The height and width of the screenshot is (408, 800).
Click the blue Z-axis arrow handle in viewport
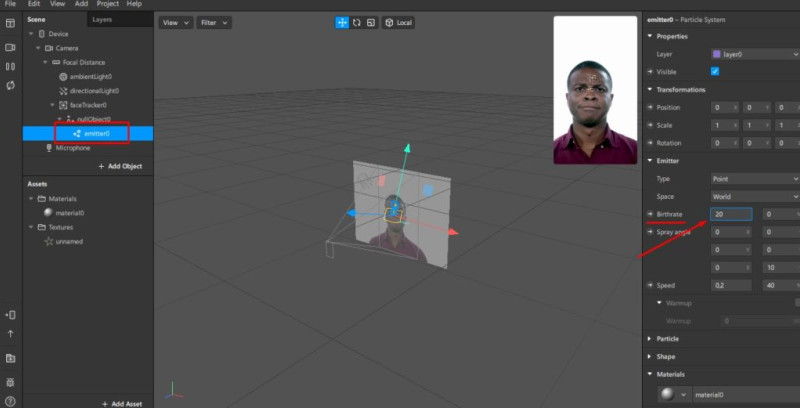point(352,213)
